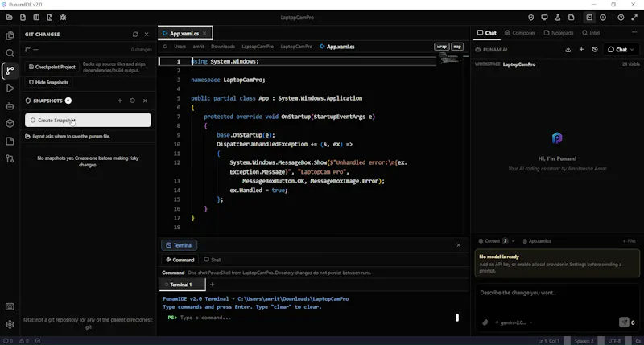Image resolution: width=644 pixels, height=345 pixels.
Task: Toggle the map minimap button
Action: (x=457, y=47)
